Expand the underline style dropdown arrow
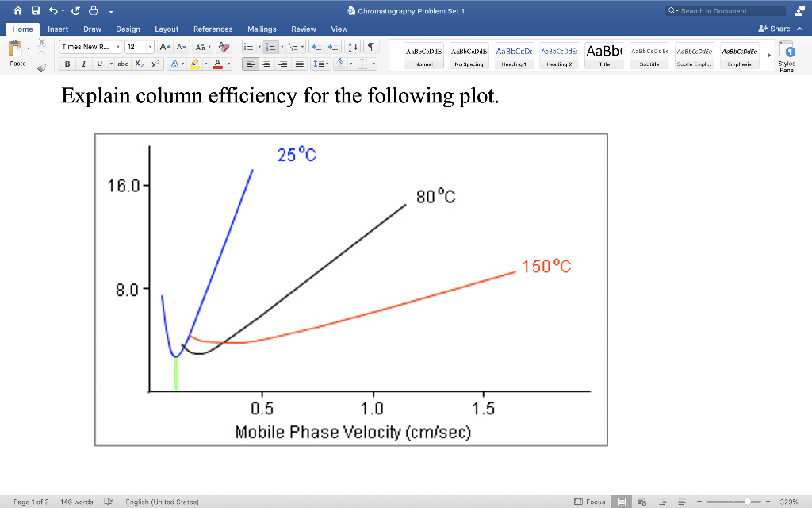 click(x=111, y=63)
